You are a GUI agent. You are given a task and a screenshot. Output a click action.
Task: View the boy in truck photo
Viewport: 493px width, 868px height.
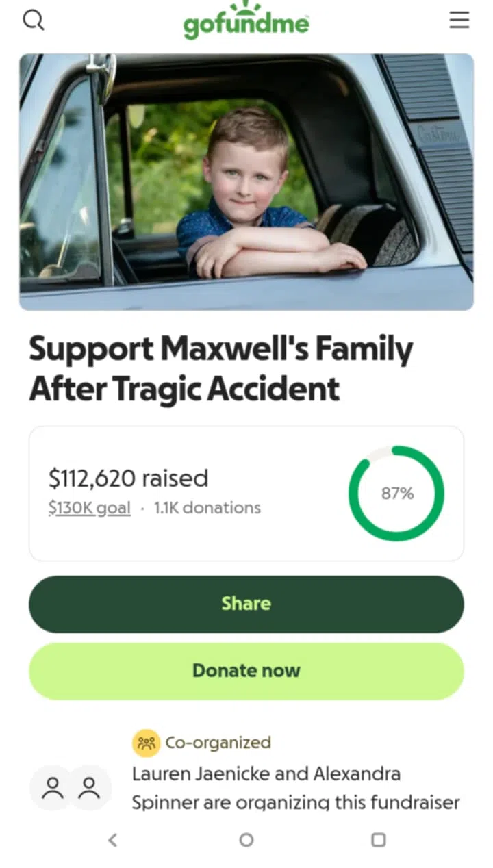pyautogui.click(x=246, y=182)
